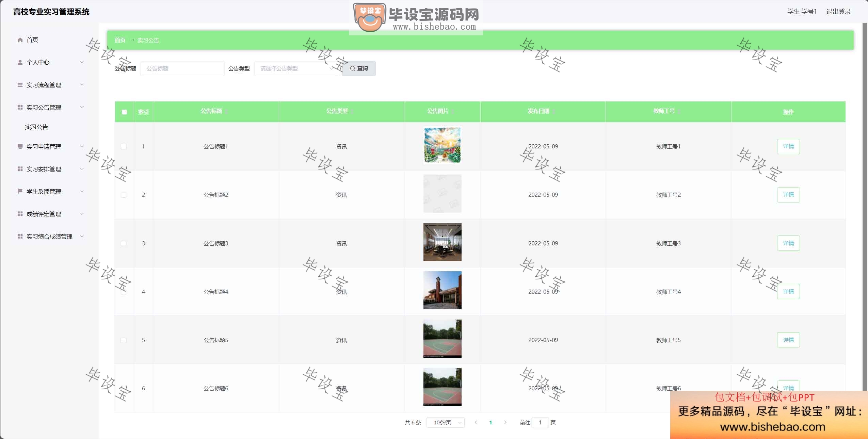This screenshot has width=868, height=439.
Task: Open the meeting room thumbnail in row 3
Action: tap(442, 242)
